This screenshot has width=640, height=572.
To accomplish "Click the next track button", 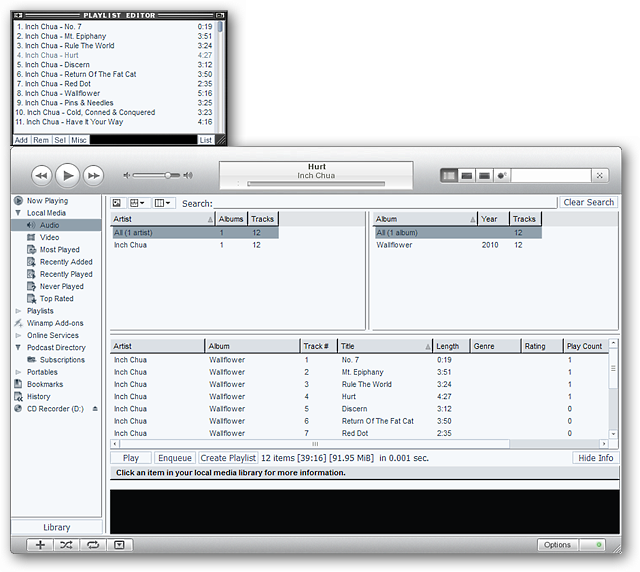I will coord(93,176).
